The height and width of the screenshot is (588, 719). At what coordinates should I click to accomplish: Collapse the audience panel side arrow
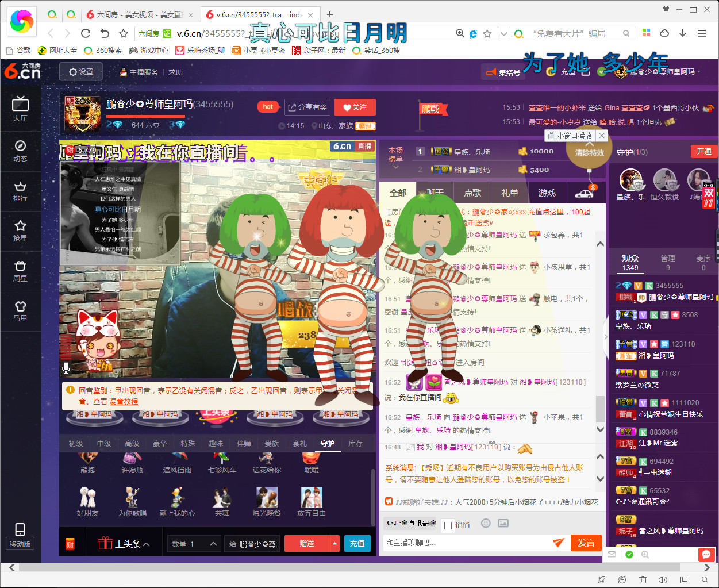point(605,337)
